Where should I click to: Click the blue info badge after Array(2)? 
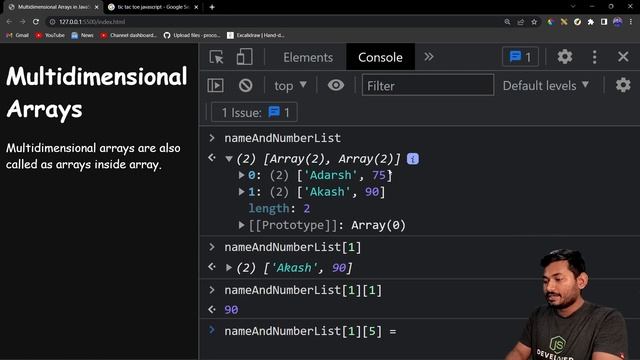click(413, 159)
